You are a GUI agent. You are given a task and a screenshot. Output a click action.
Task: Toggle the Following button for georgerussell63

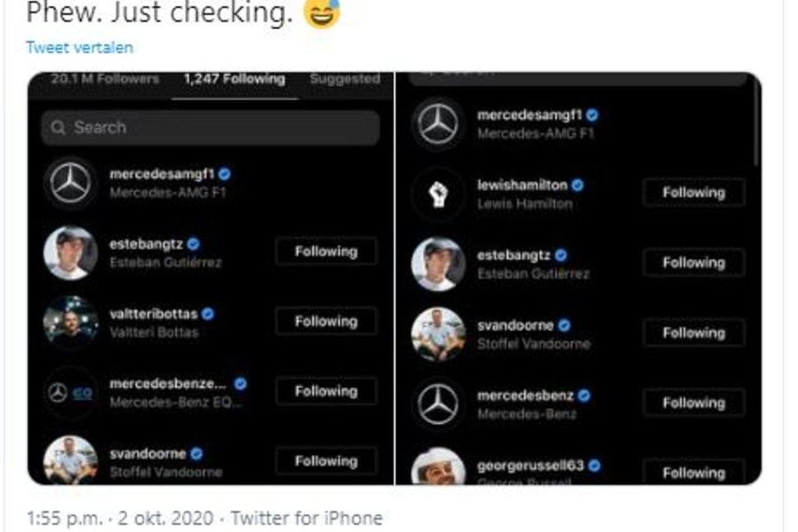693,473
